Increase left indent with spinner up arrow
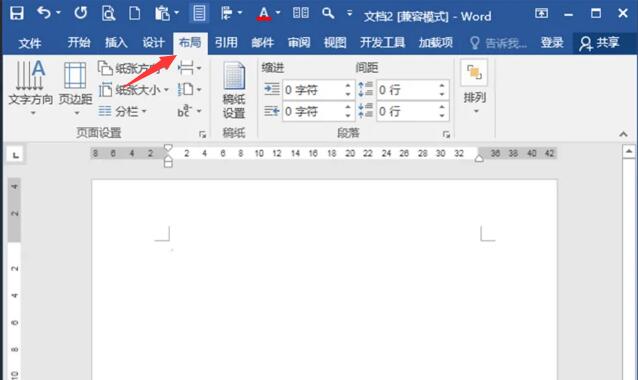638x380 pixels. [348, 85]
